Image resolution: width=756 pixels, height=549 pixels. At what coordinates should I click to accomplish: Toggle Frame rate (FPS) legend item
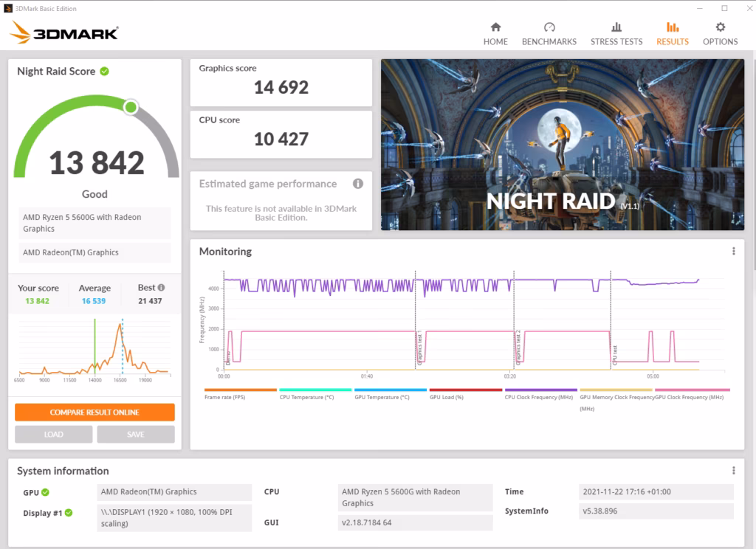click(x=240, y=394)
